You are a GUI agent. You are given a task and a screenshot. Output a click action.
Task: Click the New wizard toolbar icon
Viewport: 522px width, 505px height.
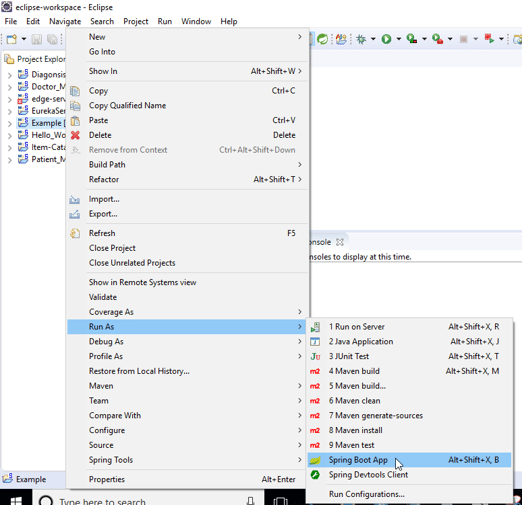click(12, 39)
